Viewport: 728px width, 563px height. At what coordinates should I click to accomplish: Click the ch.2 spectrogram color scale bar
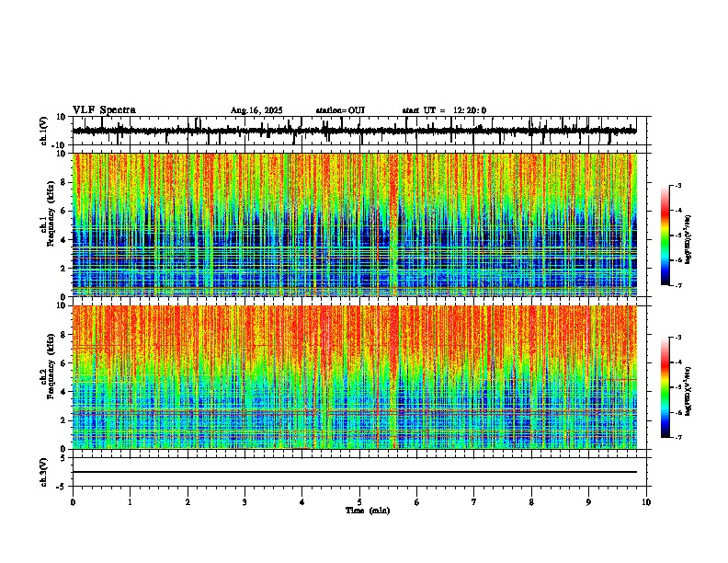pyautogui.click(x=665, y=387)
